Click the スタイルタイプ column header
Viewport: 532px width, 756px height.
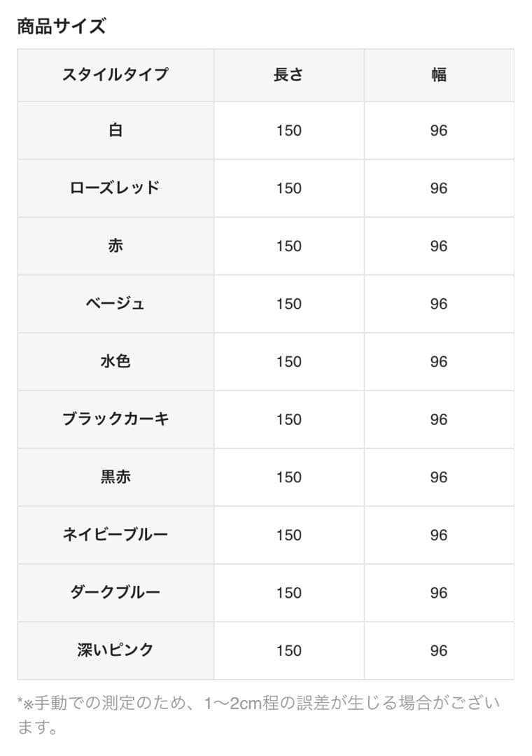coord(115,74)
